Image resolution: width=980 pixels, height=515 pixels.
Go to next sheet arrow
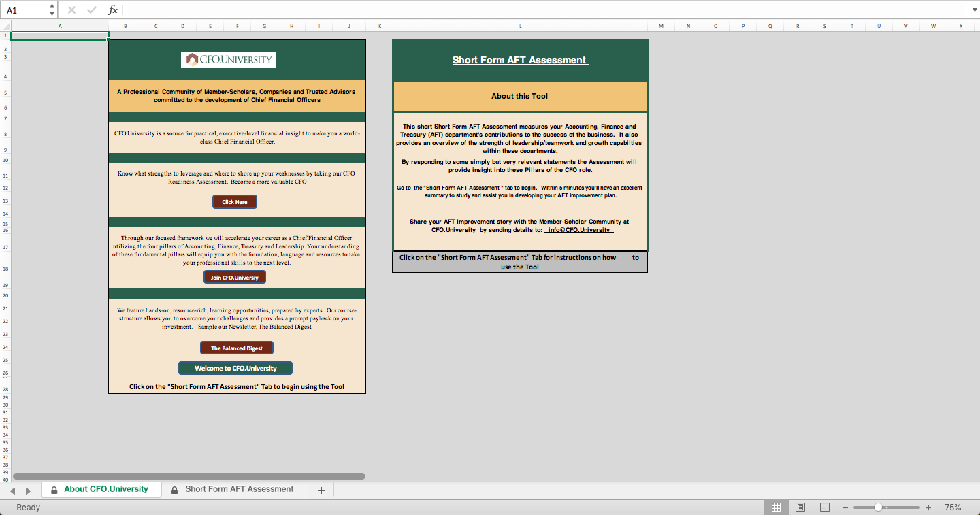pos(28,491)
